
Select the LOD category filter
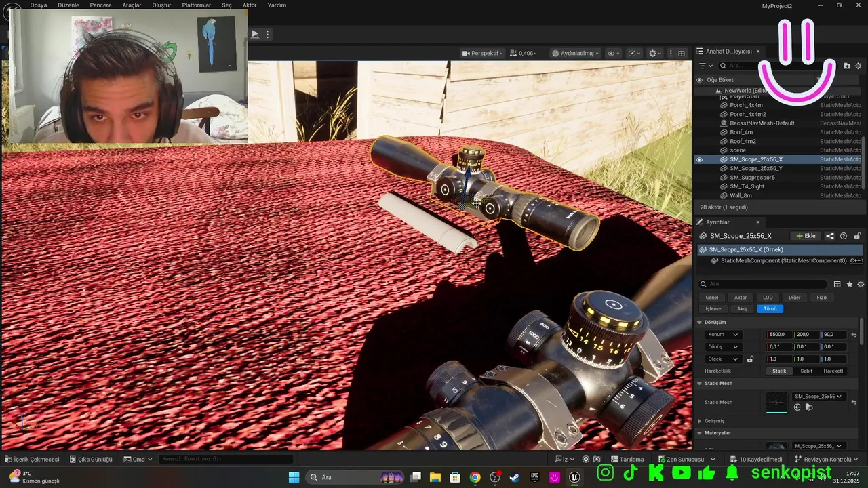point(768,298)
